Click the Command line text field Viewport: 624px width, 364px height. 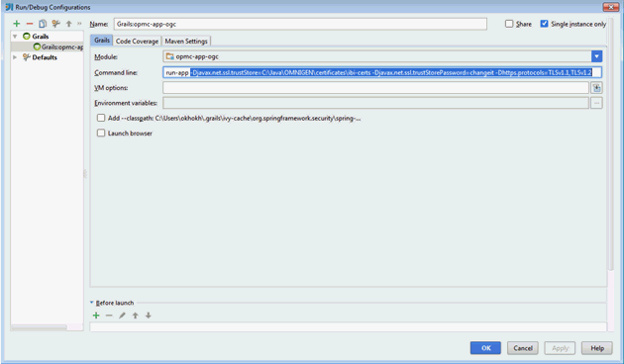pos(382,72)
